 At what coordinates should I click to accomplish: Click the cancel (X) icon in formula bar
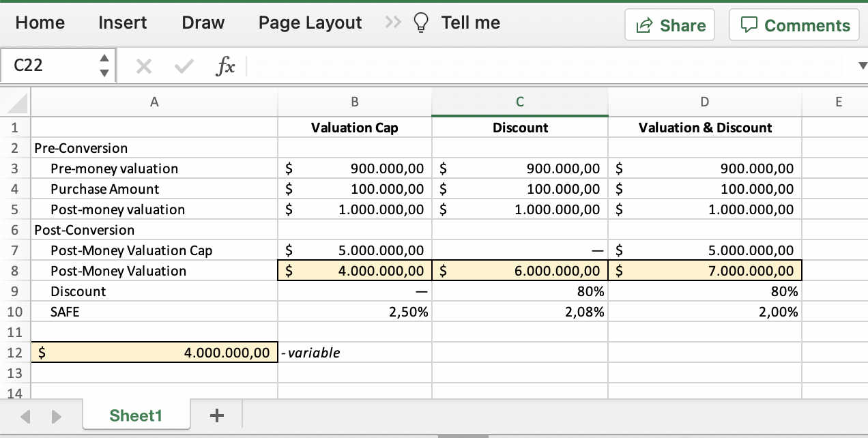tap(143, 65)
